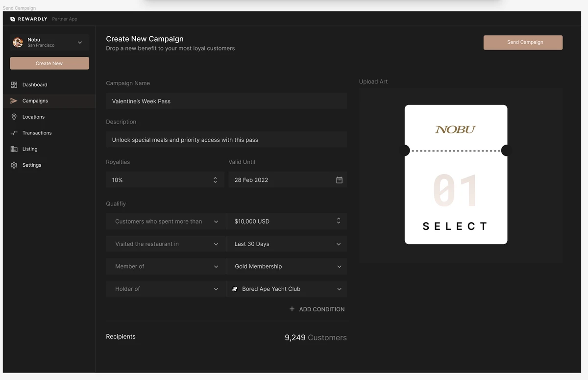
Task: Click the Dashboard grid icon
Action: point(14,85)
